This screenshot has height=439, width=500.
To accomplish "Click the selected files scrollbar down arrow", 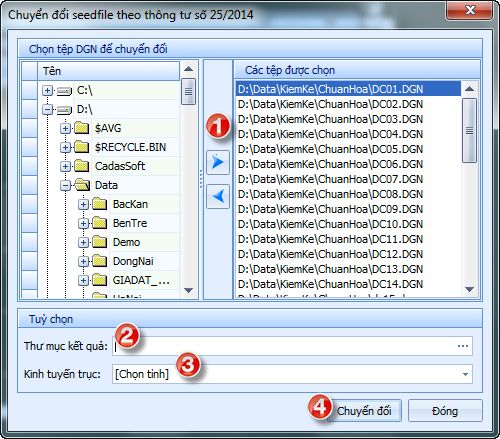I will (x=469, y=289).
